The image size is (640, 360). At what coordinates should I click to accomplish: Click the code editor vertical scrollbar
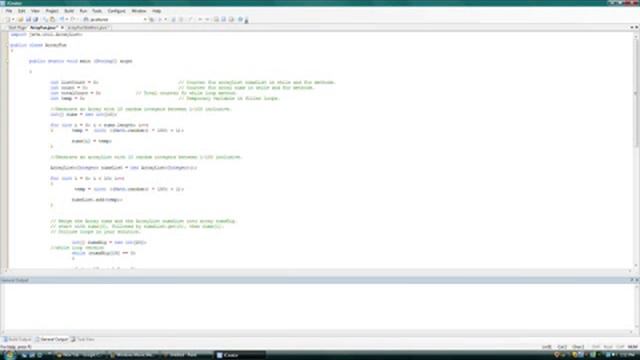636,151
